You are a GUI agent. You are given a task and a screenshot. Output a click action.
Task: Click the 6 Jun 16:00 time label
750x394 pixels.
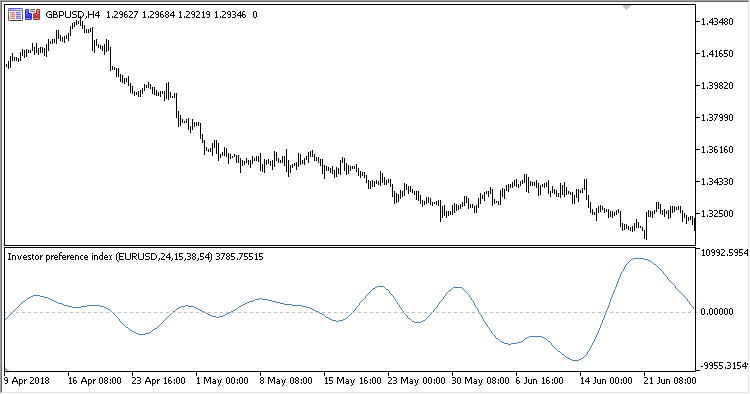pos(540,381)
